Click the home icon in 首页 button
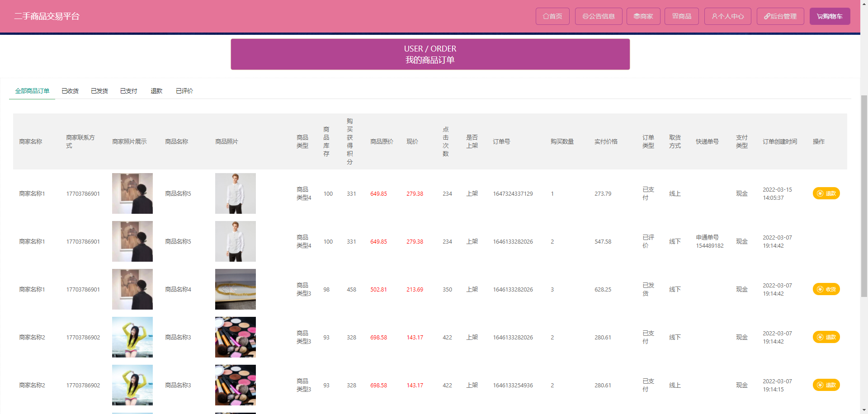This screenshot has width=868, height=414. (x=546, y=16)
